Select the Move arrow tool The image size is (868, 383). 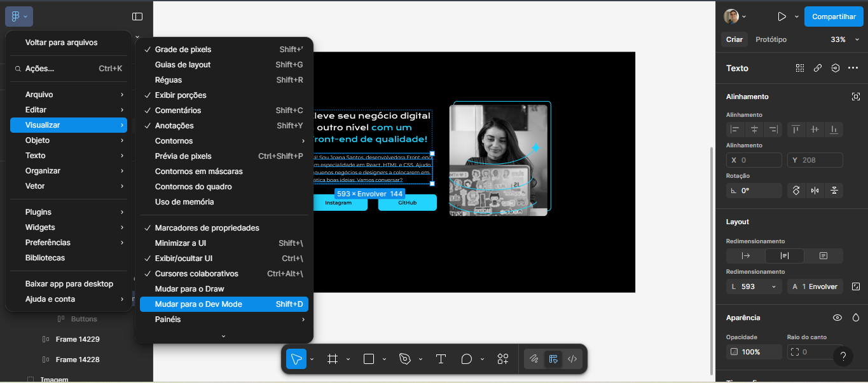click(296, 359)
